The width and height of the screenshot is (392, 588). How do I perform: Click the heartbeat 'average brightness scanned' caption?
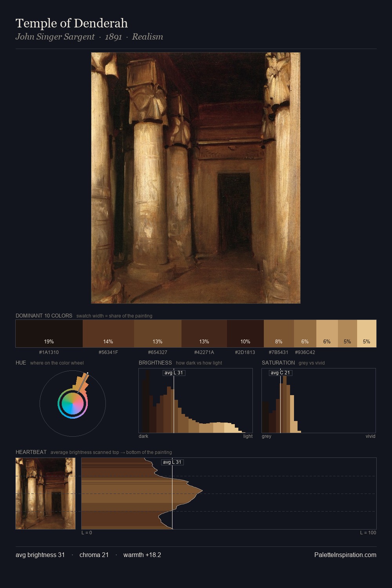pos(111,452)
